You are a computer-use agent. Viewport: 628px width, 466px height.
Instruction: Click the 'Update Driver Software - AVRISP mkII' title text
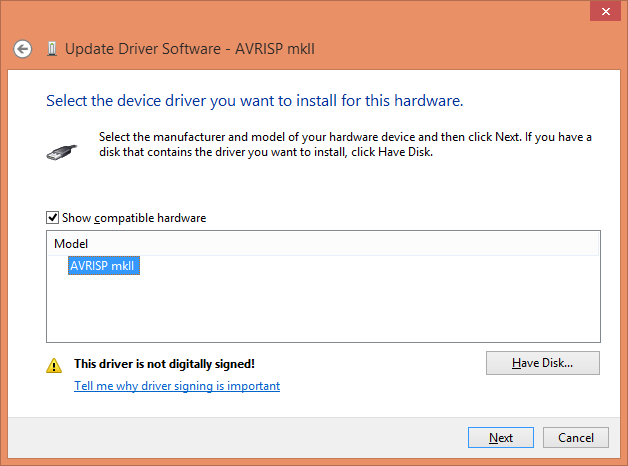(x=190, y=49)
